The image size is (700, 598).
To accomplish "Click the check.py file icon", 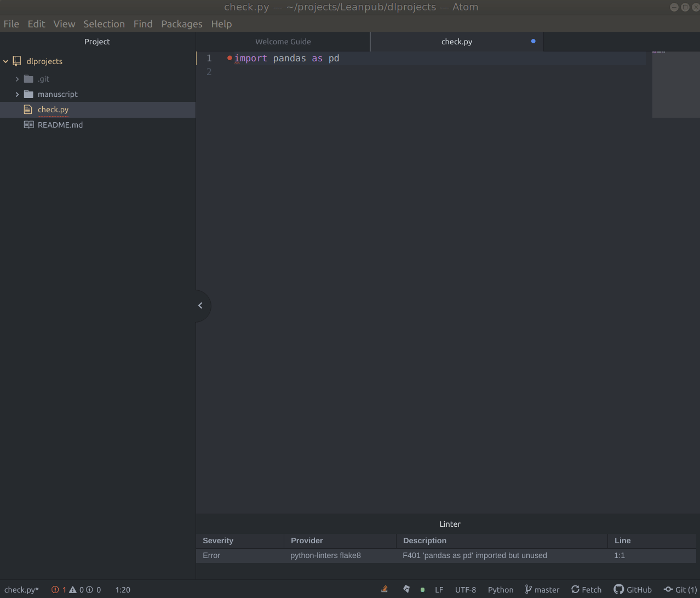I will pos(28,110).
